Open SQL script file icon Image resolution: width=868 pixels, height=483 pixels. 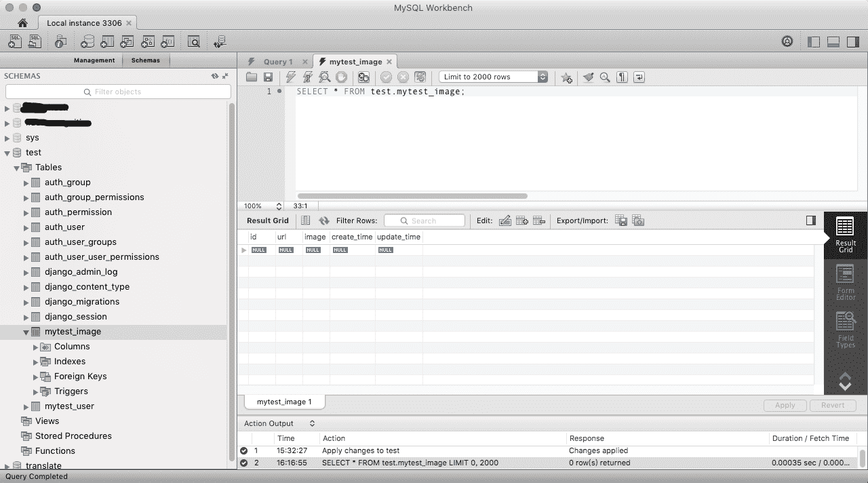pyautogui.click(x=35, y=42)
